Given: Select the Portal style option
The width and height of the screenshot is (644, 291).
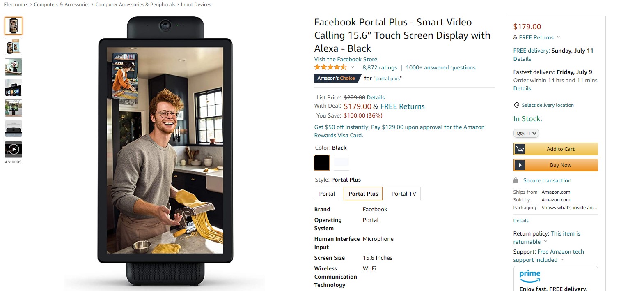Looking at the screenshot, I should point(327,194).
